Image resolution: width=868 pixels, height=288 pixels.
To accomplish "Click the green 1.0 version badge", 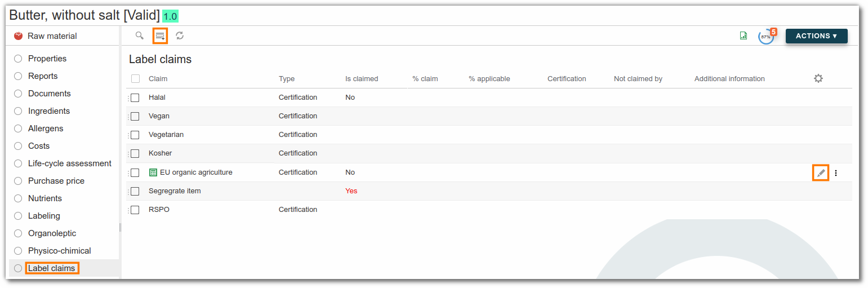I will click(x=170, y=16).
